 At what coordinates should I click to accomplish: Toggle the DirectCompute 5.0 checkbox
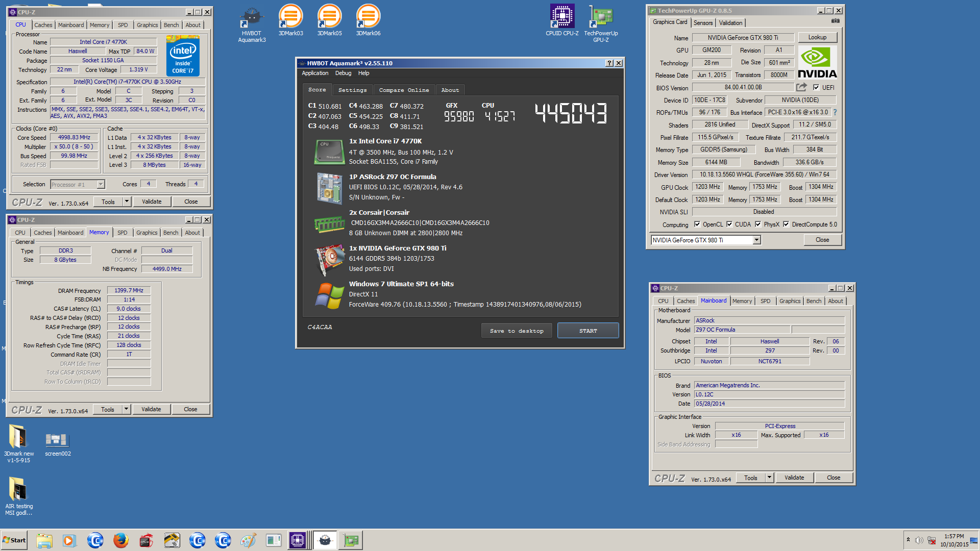[x=786, y=224]
